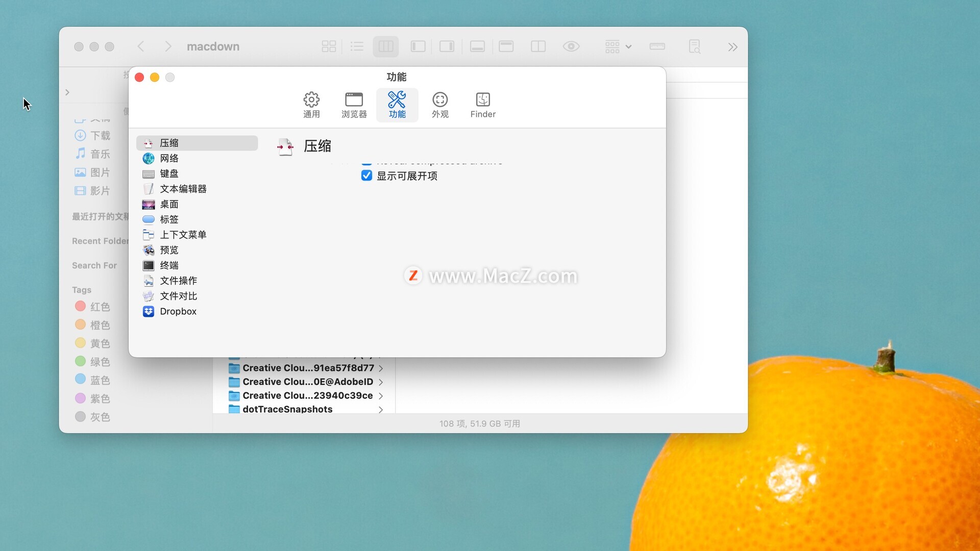Toggle top panel in macdown toolbar
Screen dimensions: 980x551
coord(506,46)
